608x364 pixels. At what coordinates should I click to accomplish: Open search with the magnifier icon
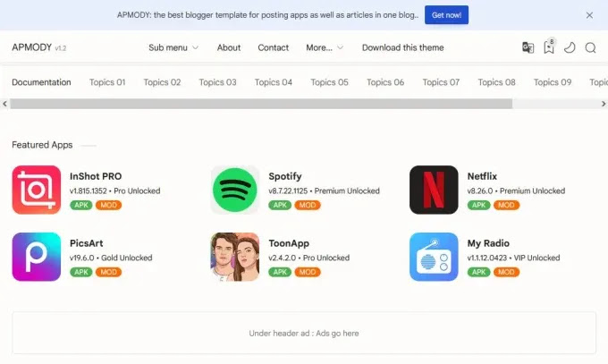pos(590,47)
